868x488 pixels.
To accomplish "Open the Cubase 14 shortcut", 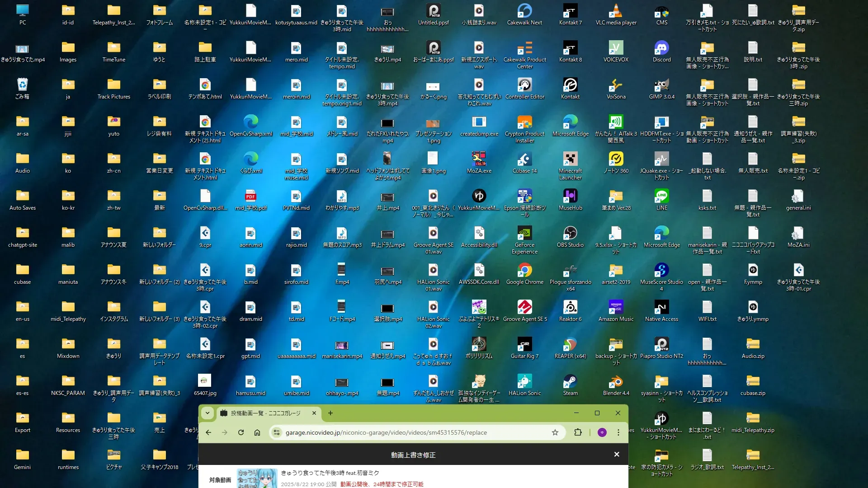I will point(524,159).
